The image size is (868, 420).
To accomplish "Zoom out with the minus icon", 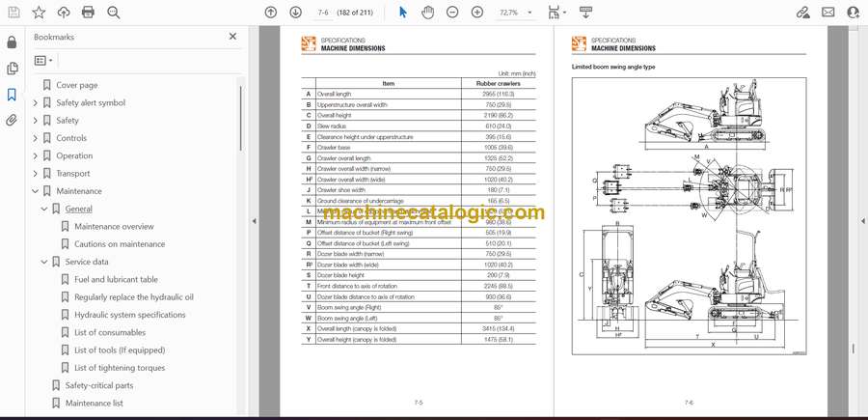I will coord(452,13).
